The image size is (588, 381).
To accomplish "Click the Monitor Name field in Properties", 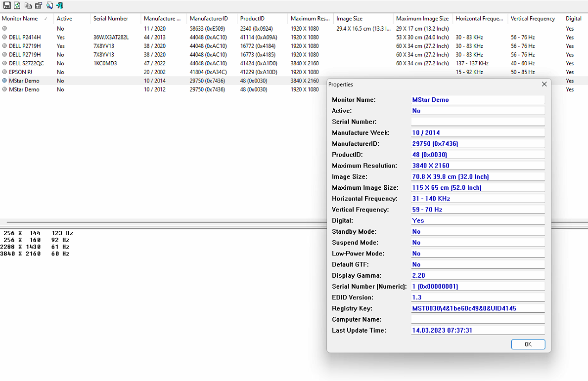I will pos(478,100).
